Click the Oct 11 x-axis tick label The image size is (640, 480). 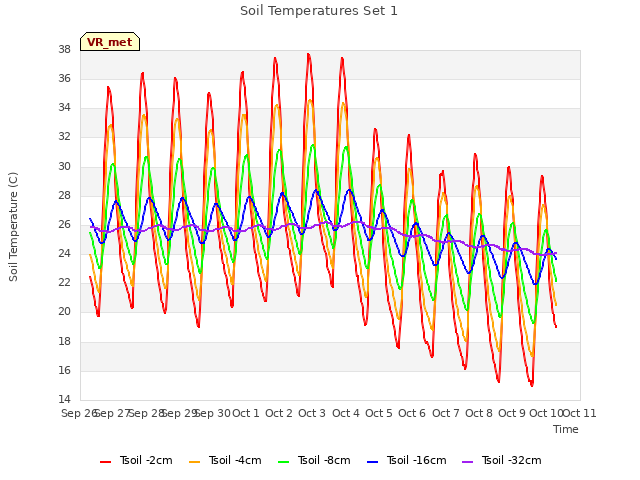pos(580,413)
